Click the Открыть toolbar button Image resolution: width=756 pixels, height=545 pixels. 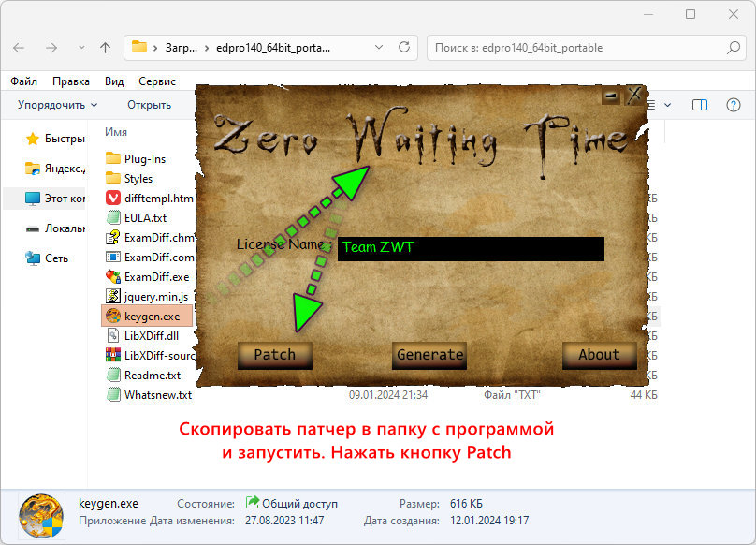pos(150,105)
